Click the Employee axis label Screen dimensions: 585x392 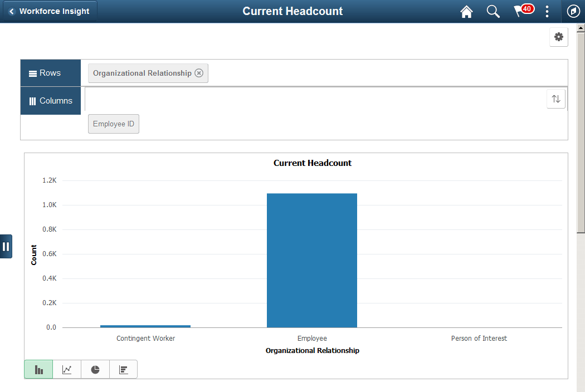(x=312, y=339)
